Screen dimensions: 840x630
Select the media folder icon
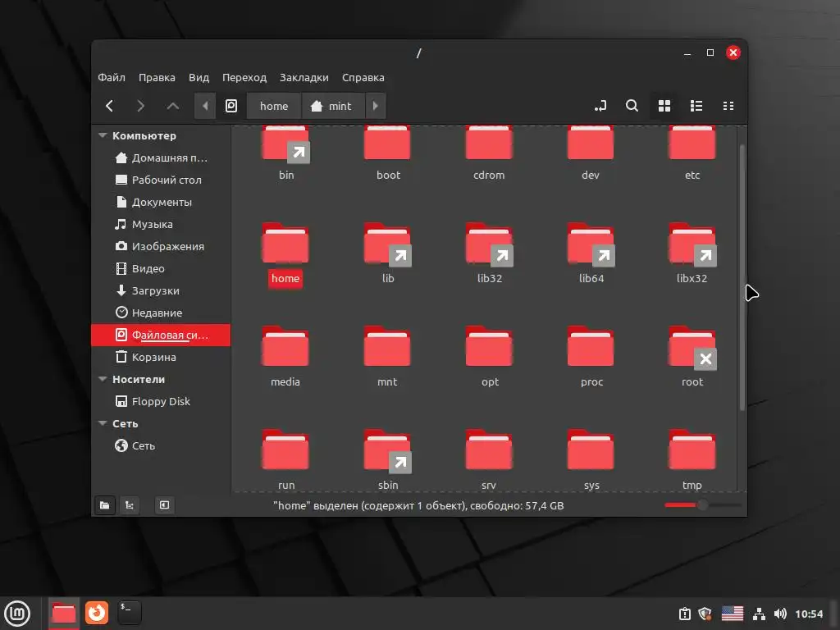pos(285,346)
